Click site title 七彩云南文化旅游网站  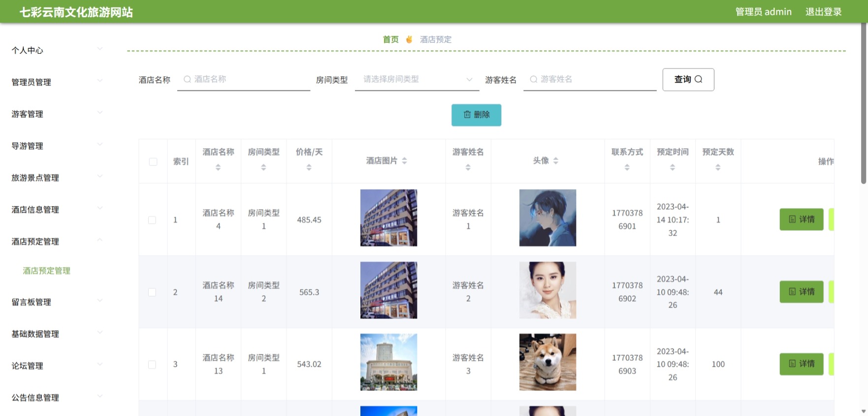coord(76,12)
